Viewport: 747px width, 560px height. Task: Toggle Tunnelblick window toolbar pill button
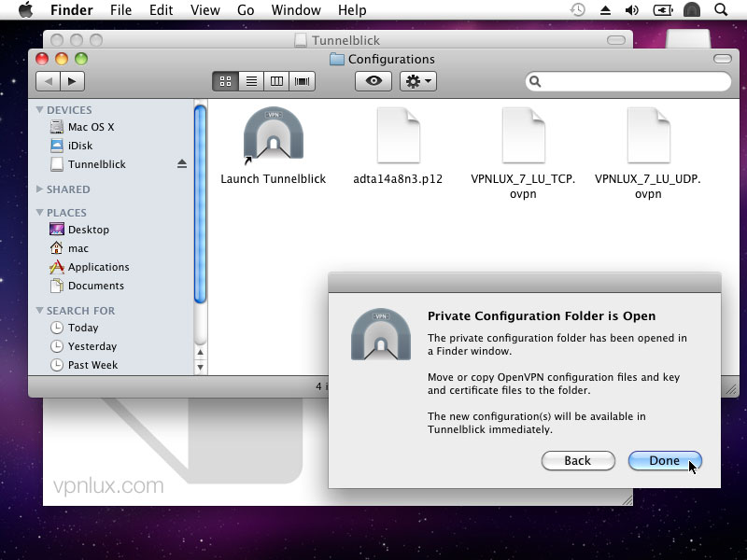616,40
